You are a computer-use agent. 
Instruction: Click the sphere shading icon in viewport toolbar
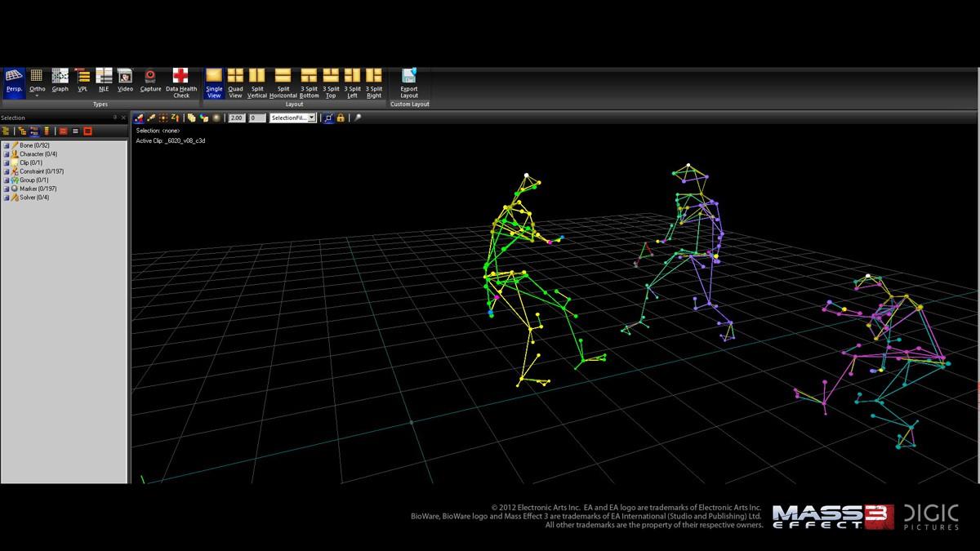coord(216,118)
